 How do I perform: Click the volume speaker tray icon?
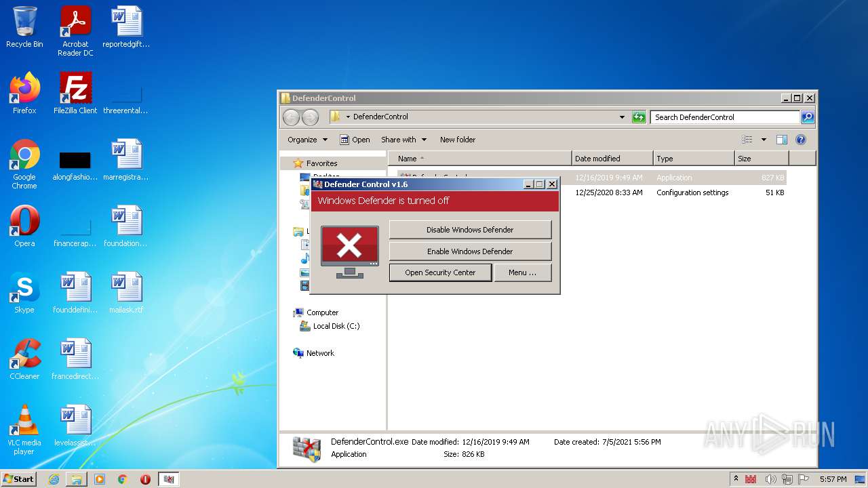[x=770, y=479]
